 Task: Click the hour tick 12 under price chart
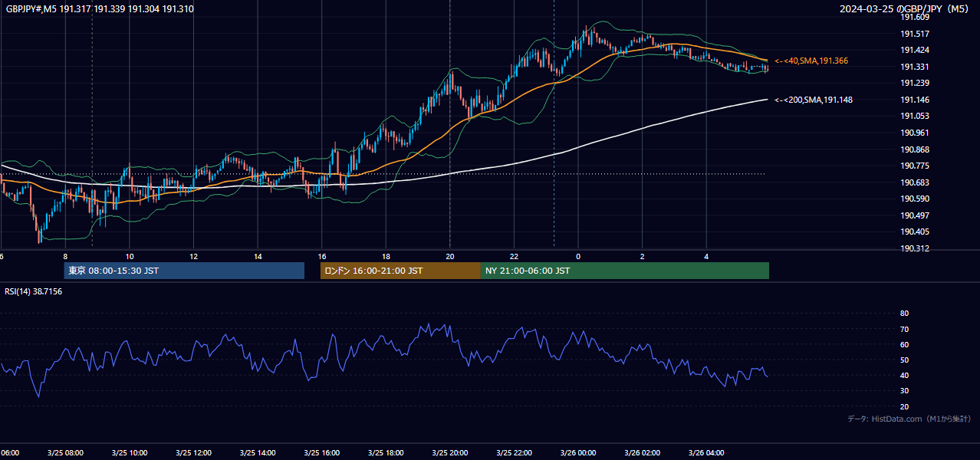(193, 256)
